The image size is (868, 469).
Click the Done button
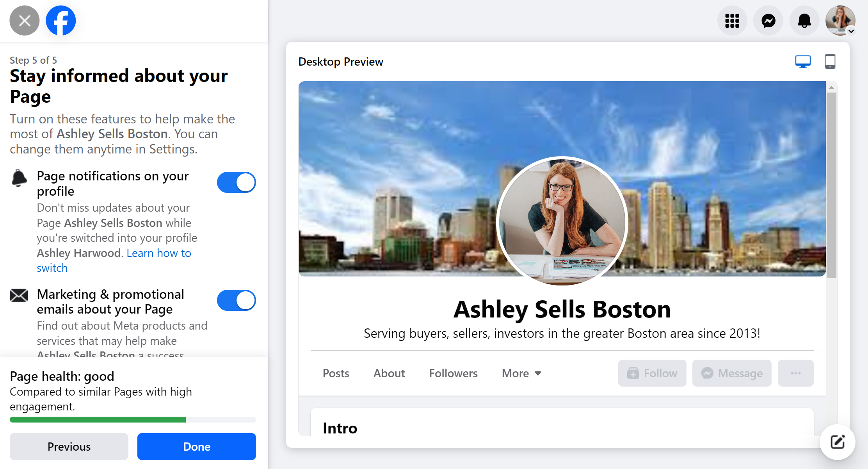click(x=196, y=446)
